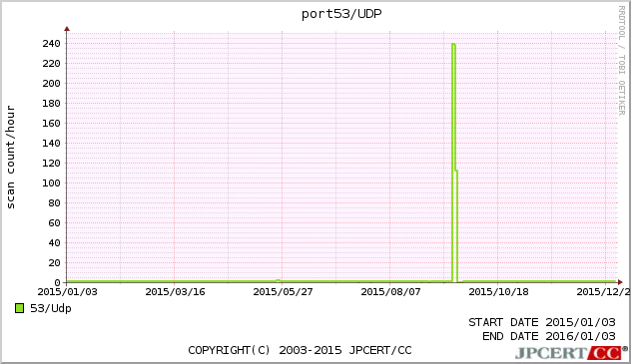The height and width of the screenshot is (364, 631).
Task: Click the 2015/03/16 x-axis date
Action: pos(175,291)
